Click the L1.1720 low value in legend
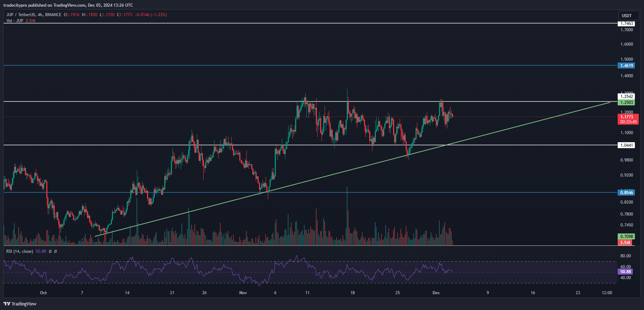Screen dimensions: 644x310 pos(107,15)
